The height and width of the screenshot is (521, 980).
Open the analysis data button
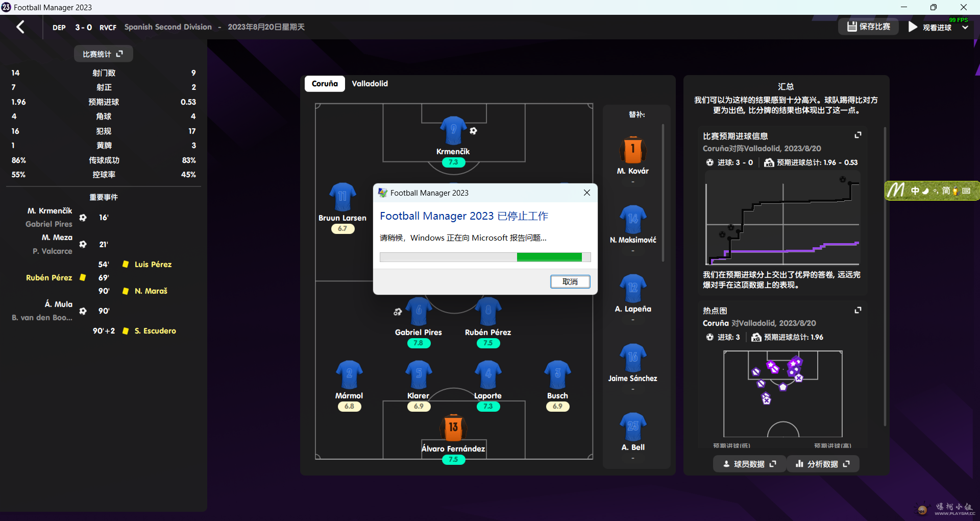click(823, 464)
